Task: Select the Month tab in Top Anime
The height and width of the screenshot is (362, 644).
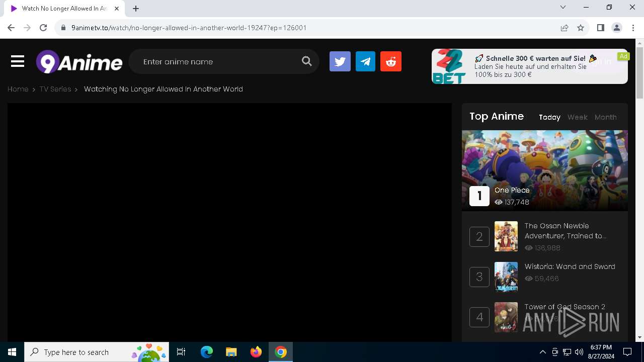Action: 605,117
